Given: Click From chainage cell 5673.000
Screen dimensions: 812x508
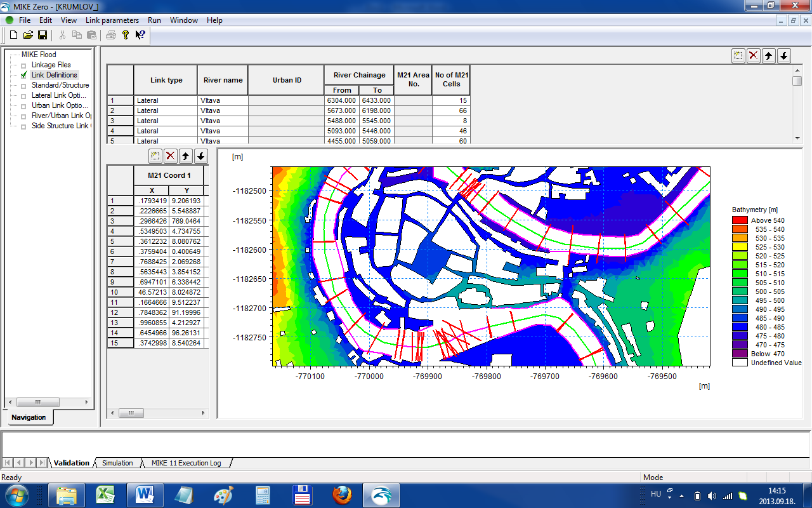Looking at the screenshot, I should 342,110.
